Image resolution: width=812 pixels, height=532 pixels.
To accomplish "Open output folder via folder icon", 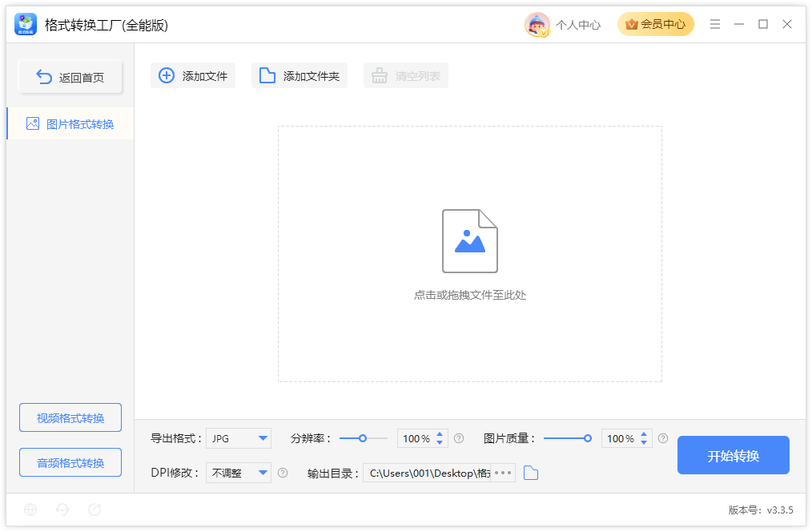I will pos(531,473).
